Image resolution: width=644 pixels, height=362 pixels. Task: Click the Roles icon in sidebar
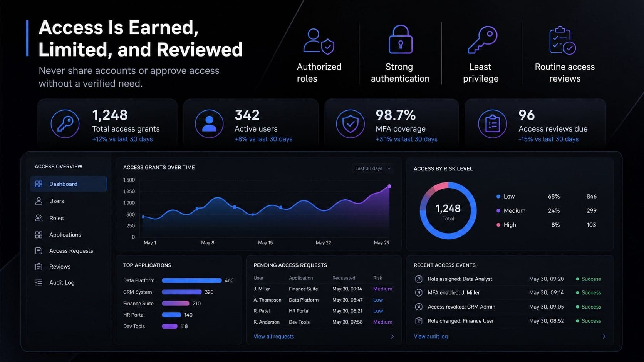tap(39, 218)
